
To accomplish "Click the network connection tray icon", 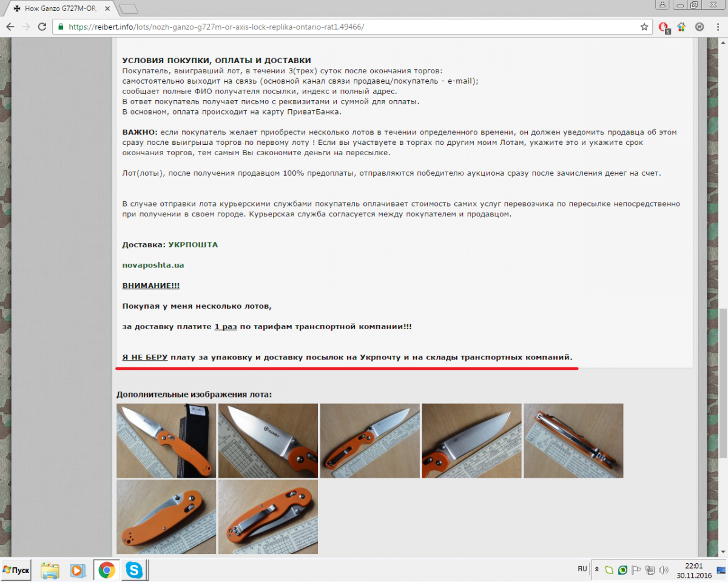I will coord(650,570).
